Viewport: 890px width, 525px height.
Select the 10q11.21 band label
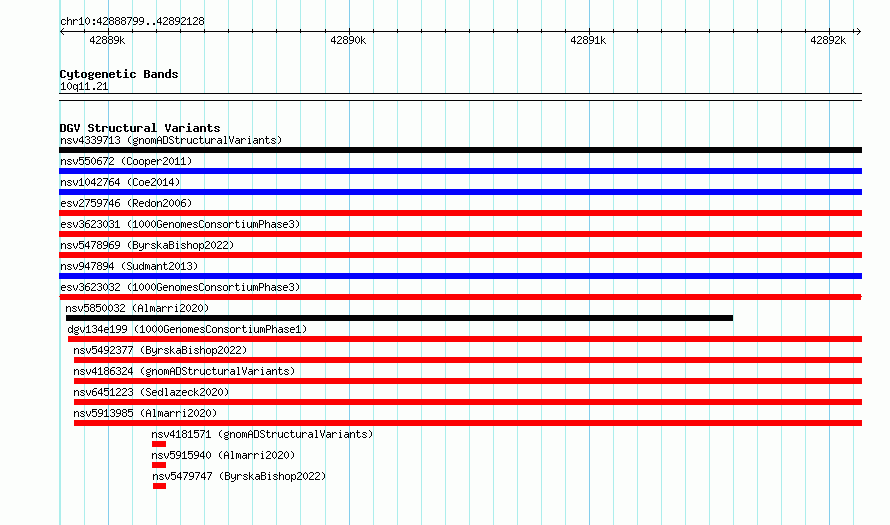84,86
